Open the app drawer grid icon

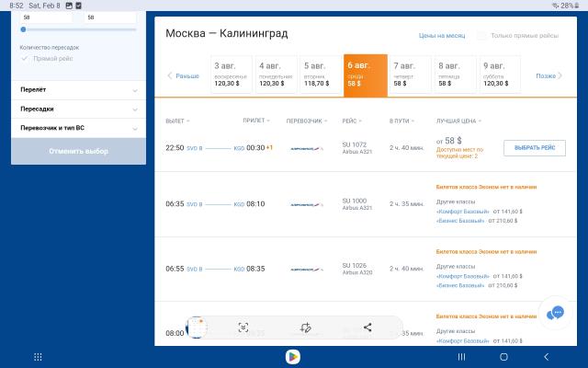coord(38,356)
